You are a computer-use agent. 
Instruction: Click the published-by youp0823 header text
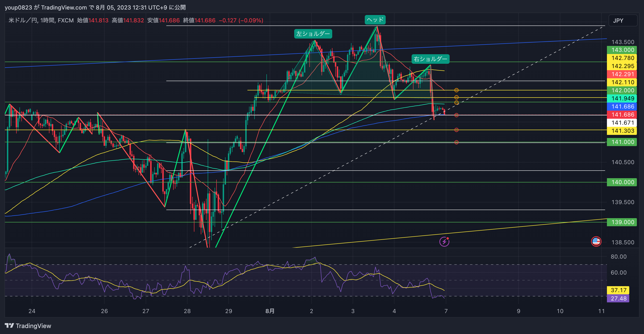click(95, 7)
